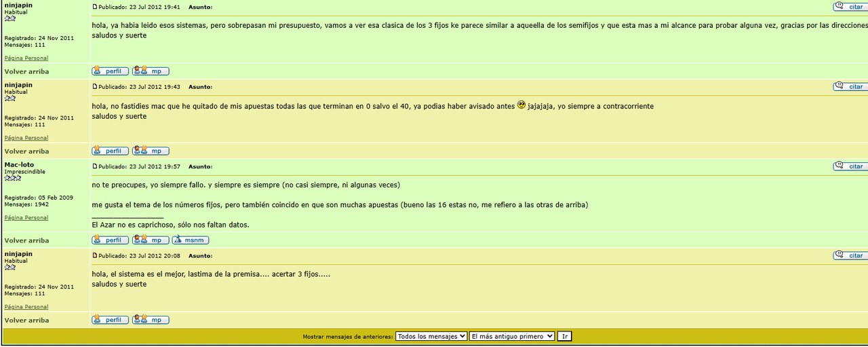Viewport: 868px width, 347px height.
Task: Click Volver arriba under Mac-loto's post
Action: (26, 240)
